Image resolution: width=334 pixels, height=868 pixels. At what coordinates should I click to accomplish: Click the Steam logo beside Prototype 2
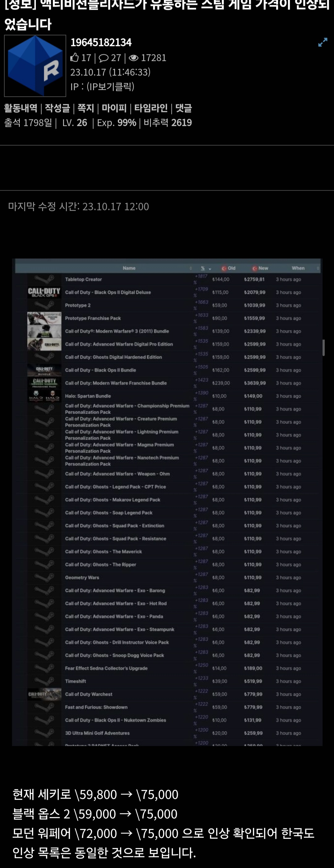(x=44, y=305)
